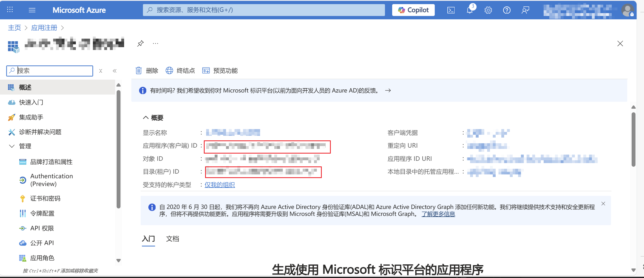Open the Azure portal hamburger menu
644x278 pixels.
32,10
